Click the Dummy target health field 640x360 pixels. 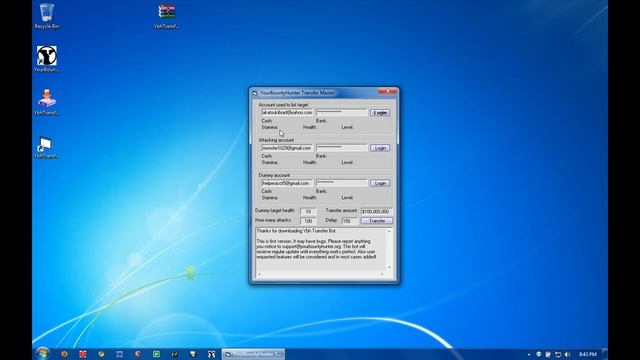point(309,211)
